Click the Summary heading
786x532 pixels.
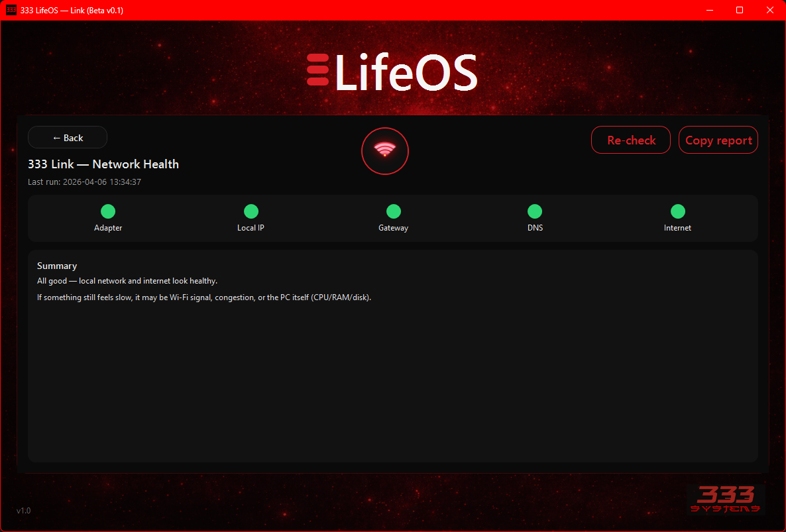(x=56, y=266)
